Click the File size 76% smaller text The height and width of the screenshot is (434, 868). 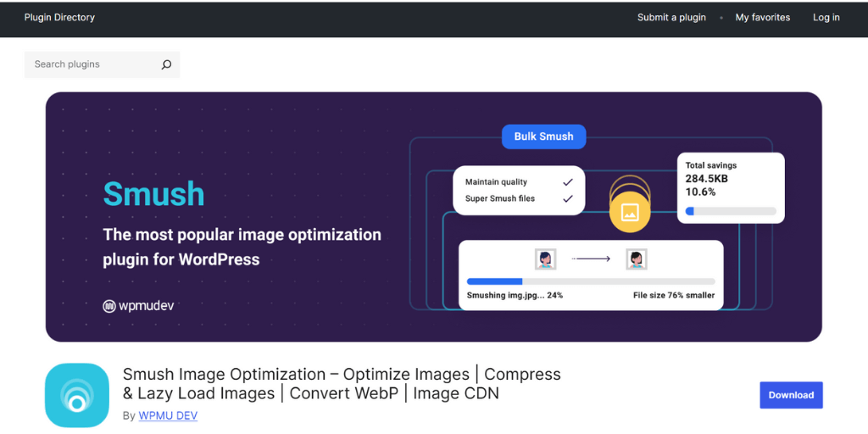tap(674, 296)
